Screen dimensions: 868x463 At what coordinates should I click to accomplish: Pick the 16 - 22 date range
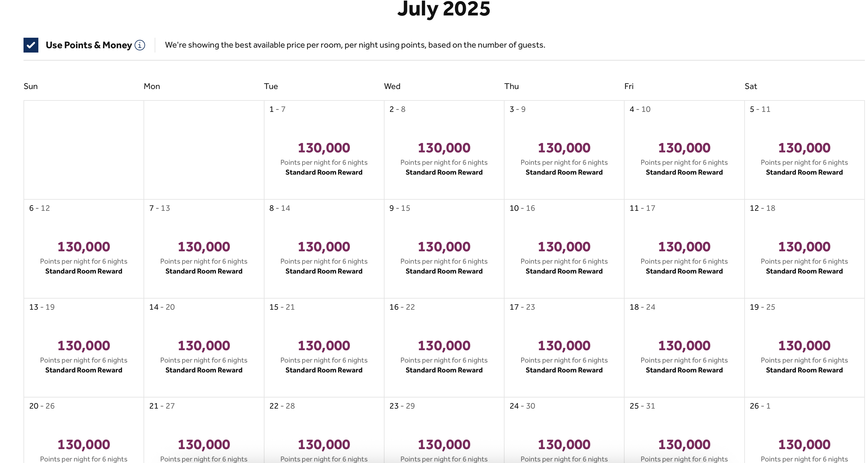click(444, 348)
